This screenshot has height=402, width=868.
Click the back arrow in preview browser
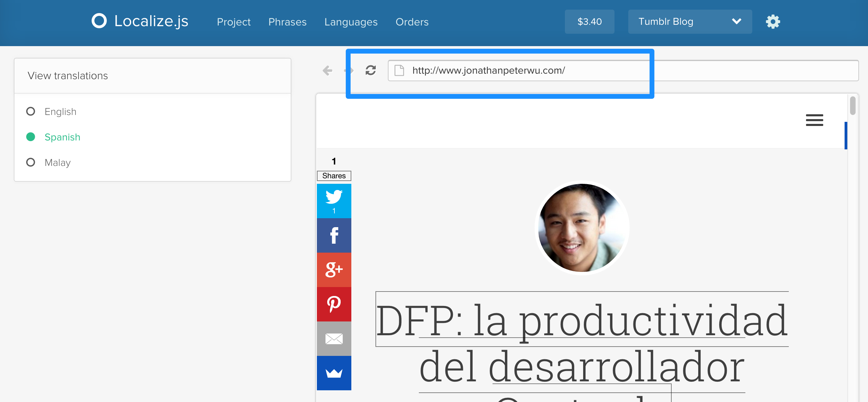click(328, 71)
